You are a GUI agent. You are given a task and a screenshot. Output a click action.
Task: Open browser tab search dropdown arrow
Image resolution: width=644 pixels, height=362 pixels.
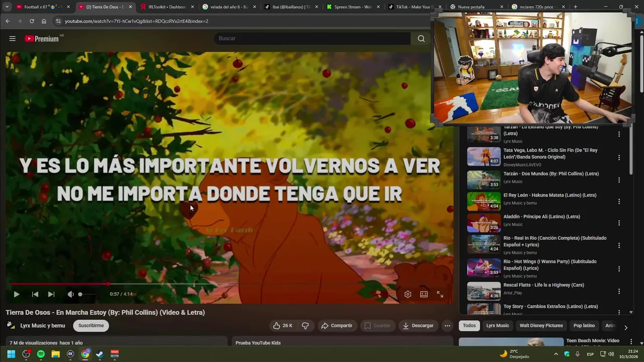pos(7,7)
